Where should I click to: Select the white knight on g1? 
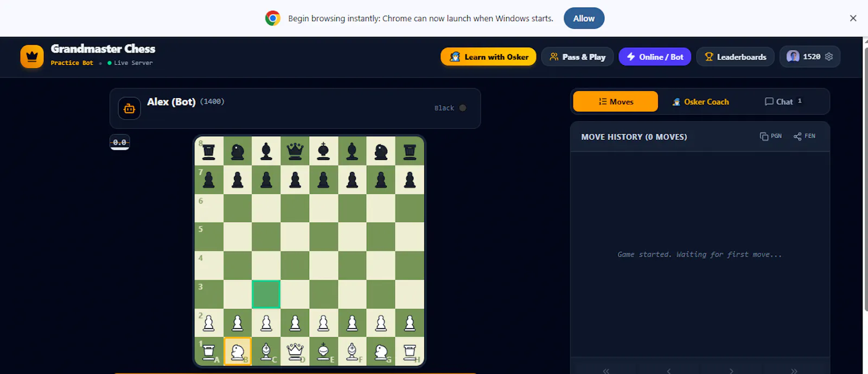(381, 351)
